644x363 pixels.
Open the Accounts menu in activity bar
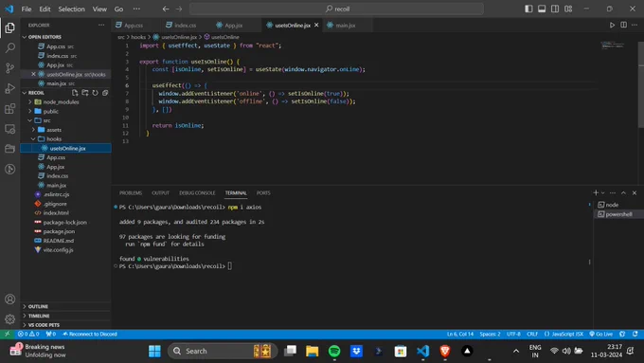9,299
